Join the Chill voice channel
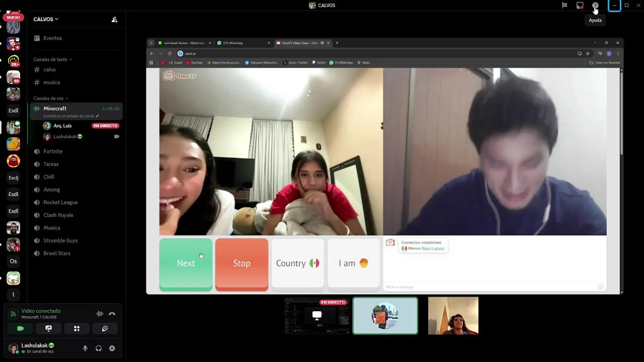The height and width of the screenshot is (362, 644). [x=75, y=177]
